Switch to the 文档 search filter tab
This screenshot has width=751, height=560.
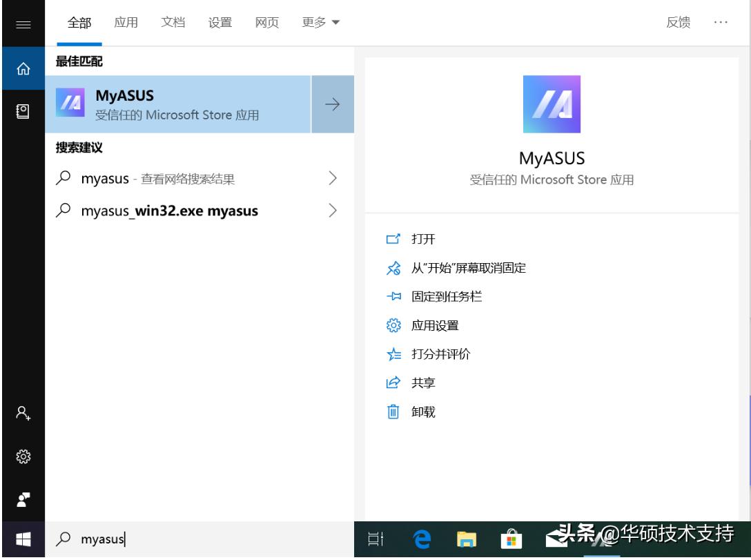pos(173,22)
